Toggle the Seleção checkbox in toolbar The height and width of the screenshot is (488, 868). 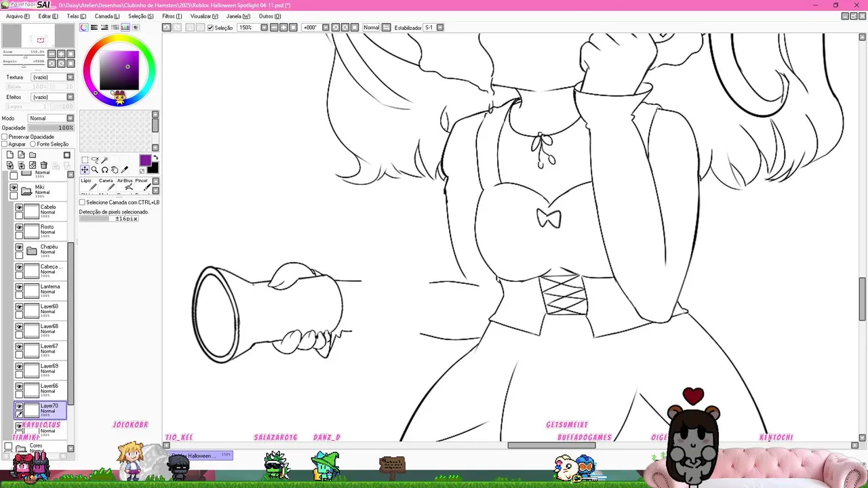click(x=210, y=28)
